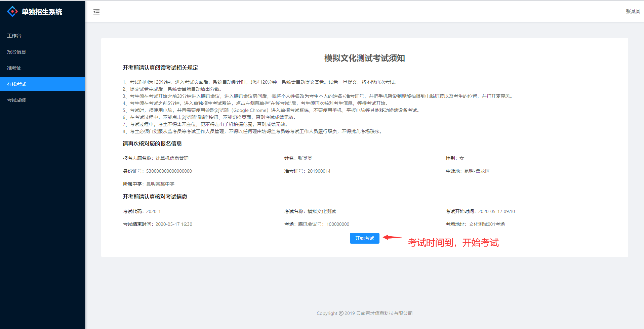This screenshot has height=329, width=644.
Task: Open 工作台 from the sidebar
Action: (x=14, y=35)
